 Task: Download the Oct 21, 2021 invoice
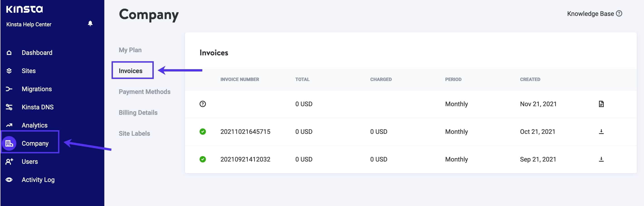coord(601,132)
